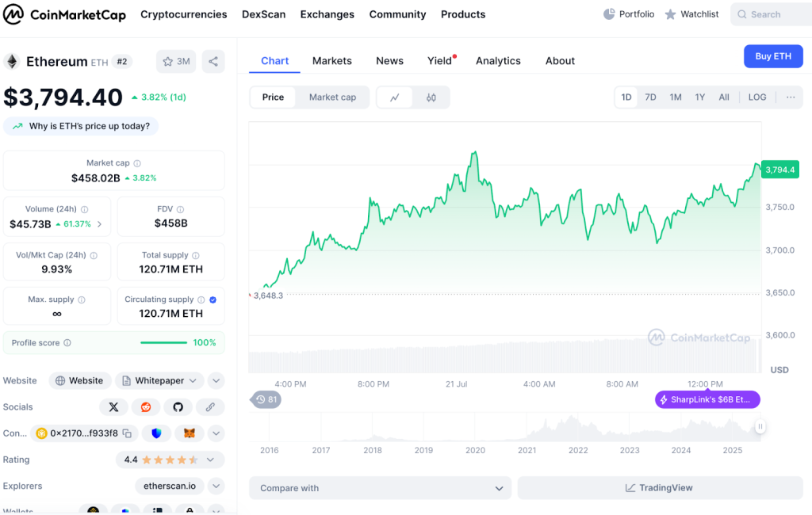Open the DexScan nav item
Image resolution: width=812 pixels, height=515 pixels.
point(263,14)
